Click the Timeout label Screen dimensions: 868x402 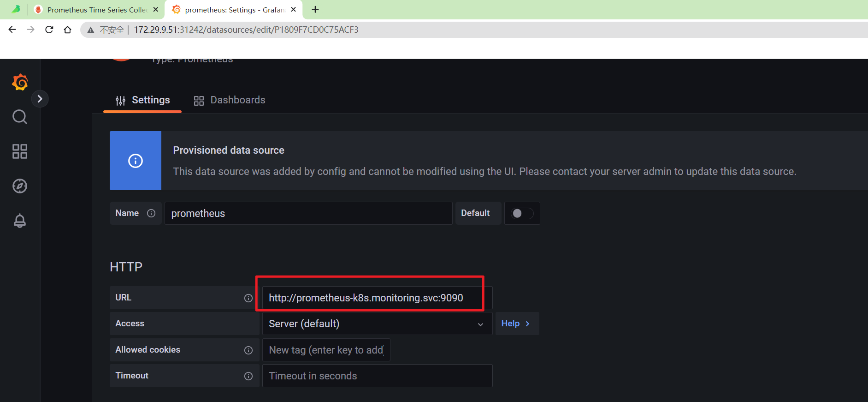pos(132,376)
